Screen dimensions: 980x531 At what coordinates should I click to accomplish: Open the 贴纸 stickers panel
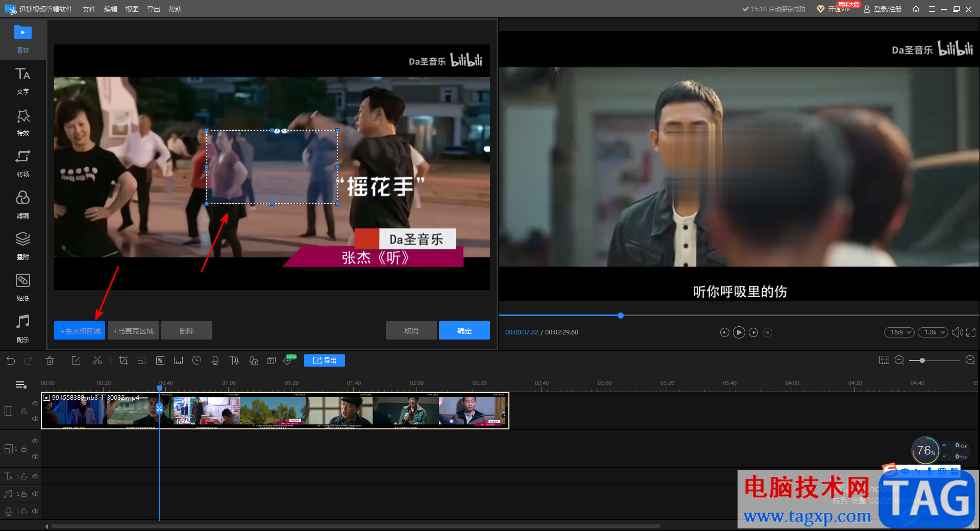23,287
